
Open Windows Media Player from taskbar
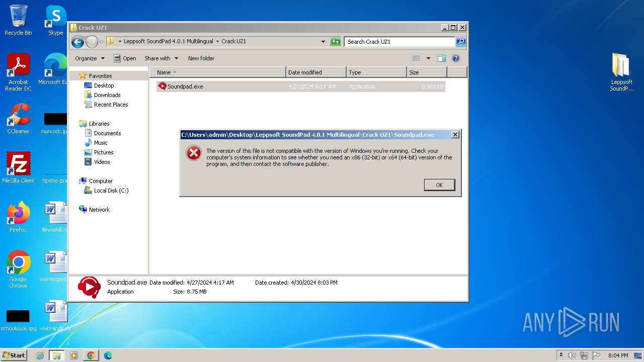[x=74, y=355]
